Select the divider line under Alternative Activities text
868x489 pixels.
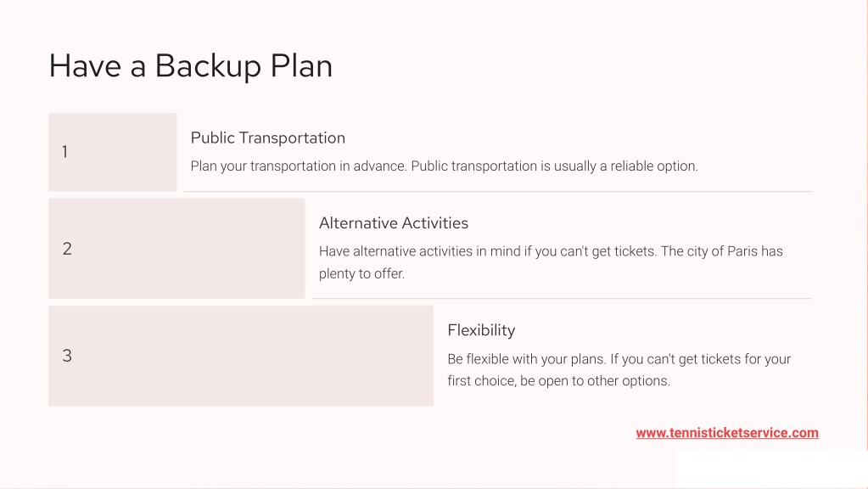pyautogui.click(x=562, y=299)
